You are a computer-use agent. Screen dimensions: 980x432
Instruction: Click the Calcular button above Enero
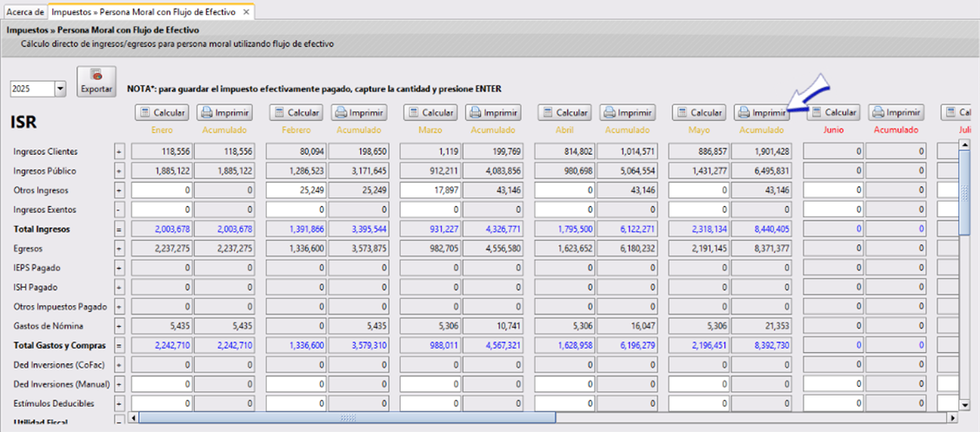[162, 113]
